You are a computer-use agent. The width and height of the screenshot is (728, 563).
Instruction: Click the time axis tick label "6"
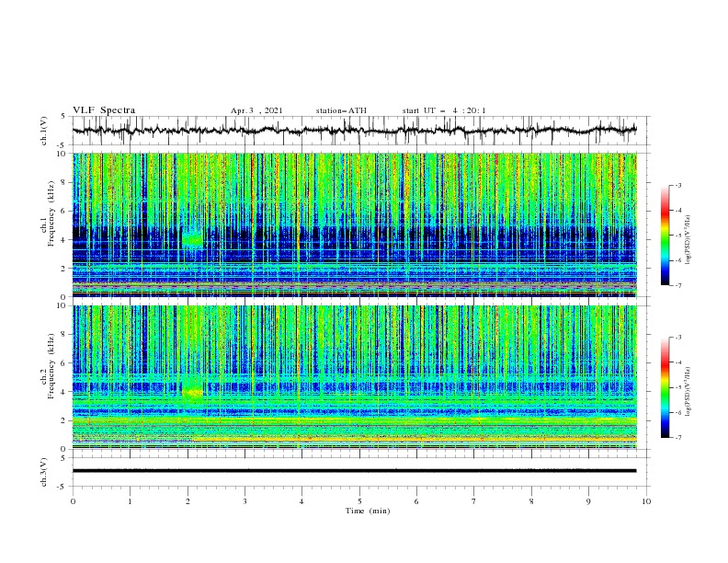(x=416, y=501)
